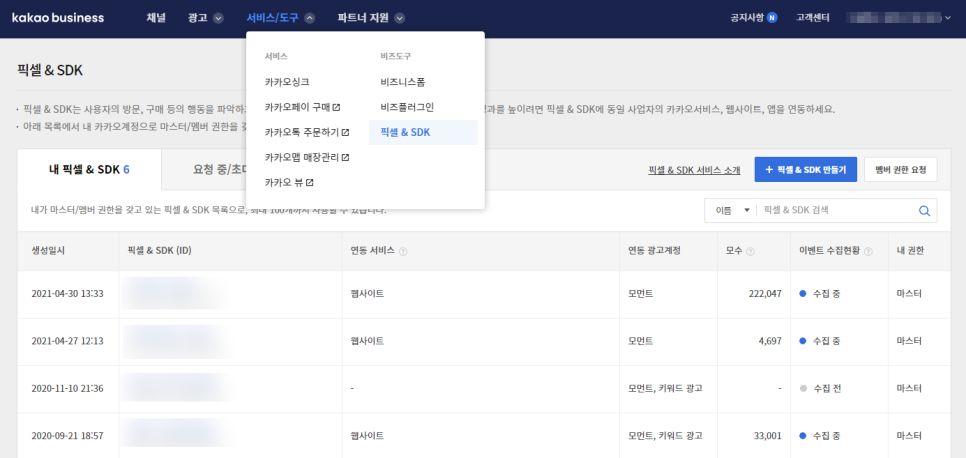Click 수집 전 status in 2020-11-10 row
The height and width of the screenshot is (458, 966).
(x=820, y=388)
